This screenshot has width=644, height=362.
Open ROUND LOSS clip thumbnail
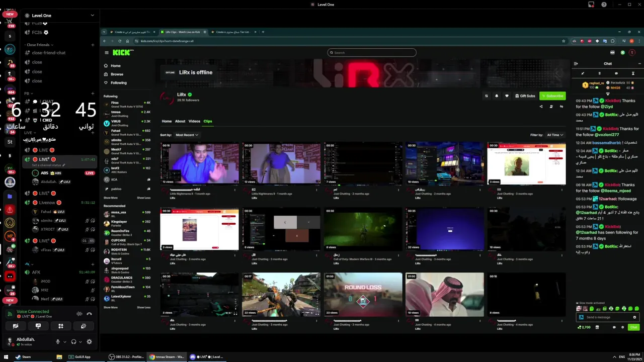click(363, 294)
